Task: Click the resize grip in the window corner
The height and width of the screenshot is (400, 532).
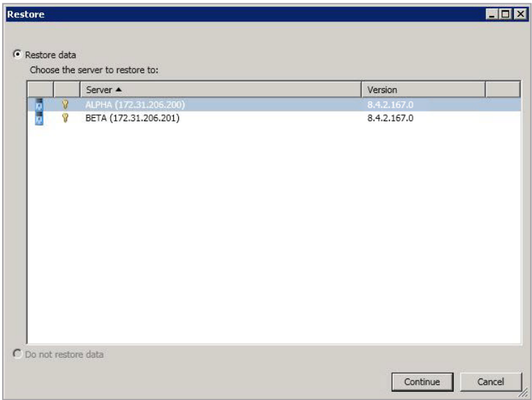Action: click(x=524, y=393)
